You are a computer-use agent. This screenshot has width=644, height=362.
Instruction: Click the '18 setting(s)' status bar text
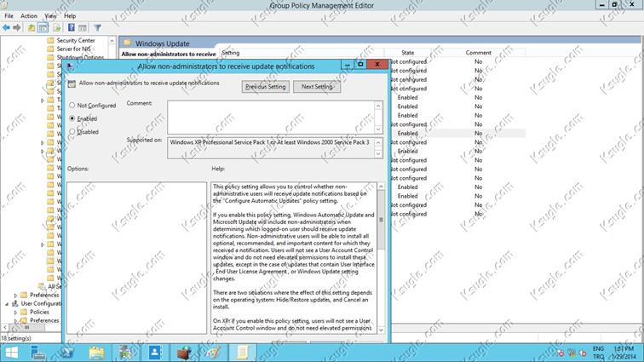click(16, 339)
